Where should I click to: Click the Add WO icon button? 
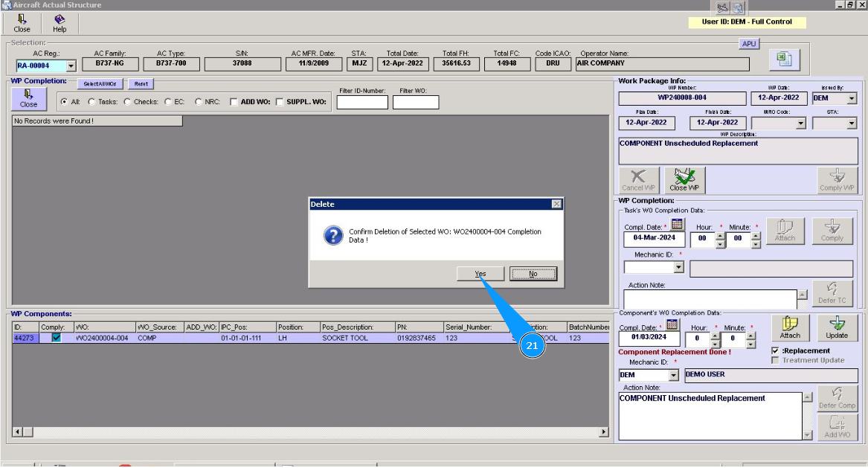click(x=837, y=427)
